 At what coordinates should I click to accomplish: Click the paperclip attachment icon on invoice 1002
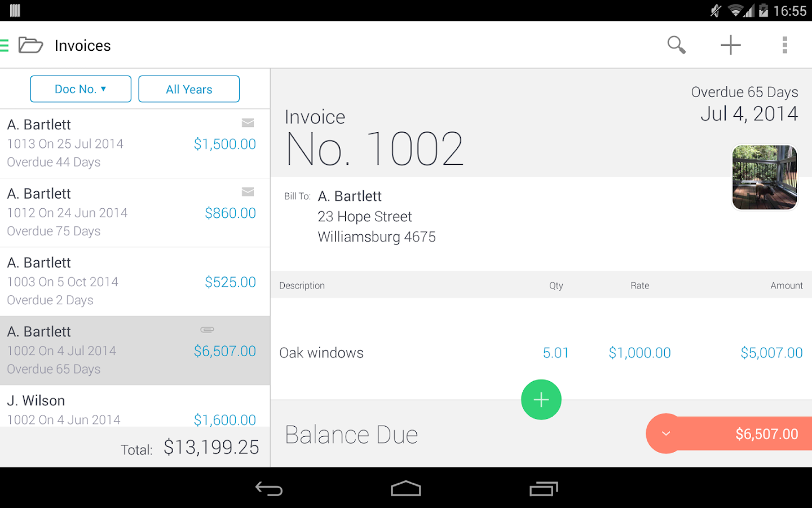[x=207, y=329]
